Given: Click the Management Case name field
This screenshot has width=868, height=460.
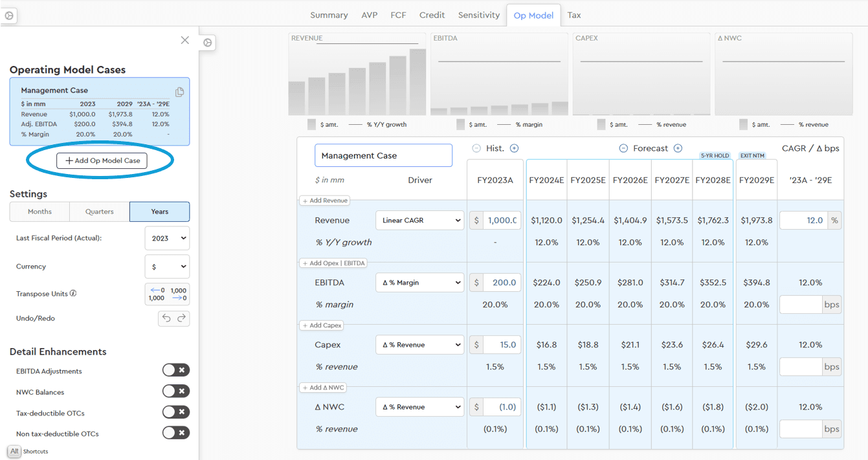Looking at the screenshot, I should click(x=383, y=155).
